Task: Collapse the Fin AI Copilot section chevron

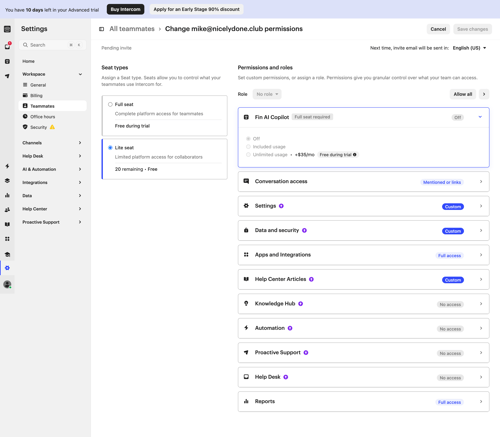Action: click(x=480, y=117)
